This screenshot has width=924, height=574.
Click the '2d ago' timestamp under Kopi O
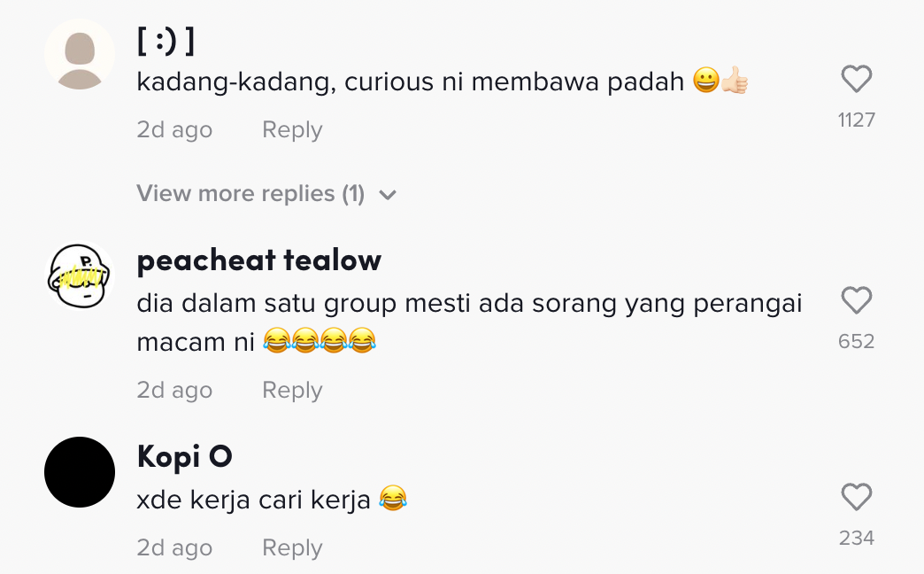coord(174,548)
